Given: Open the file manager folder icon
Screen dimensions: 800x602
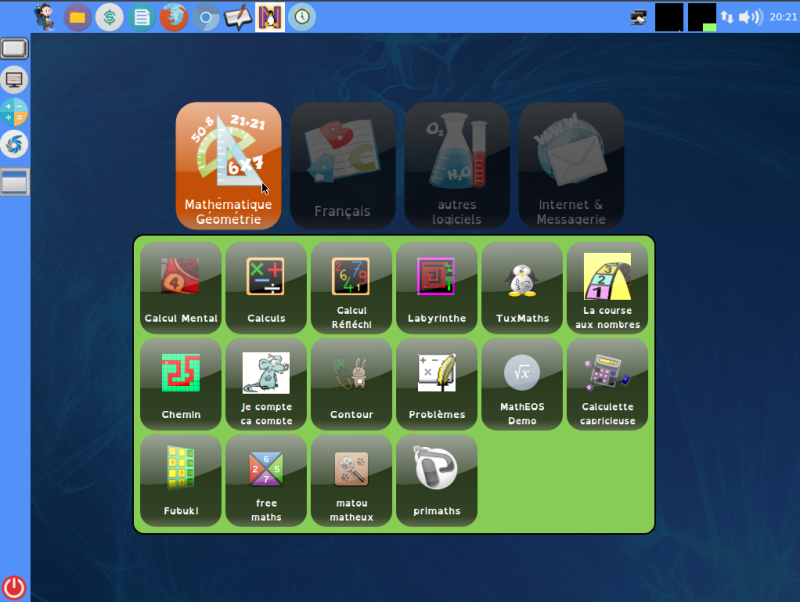Looking at the screenshot, I should click(x=77, y=17).
